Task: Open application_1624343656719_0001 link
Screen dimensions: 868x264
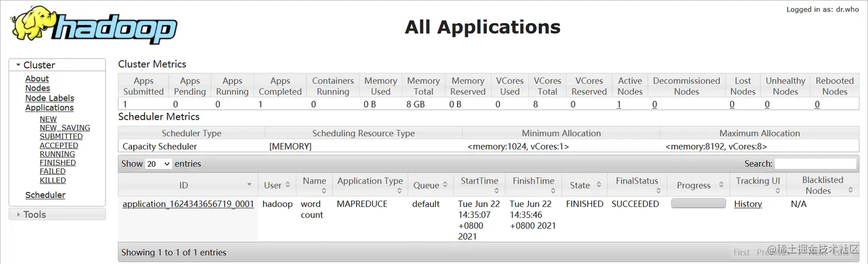Action: [188, 204]
